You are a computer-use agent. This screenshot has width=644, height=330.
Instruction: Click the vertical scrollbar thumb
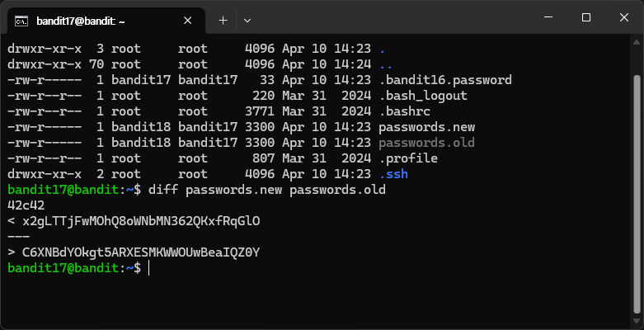click(x=637, y=196)
